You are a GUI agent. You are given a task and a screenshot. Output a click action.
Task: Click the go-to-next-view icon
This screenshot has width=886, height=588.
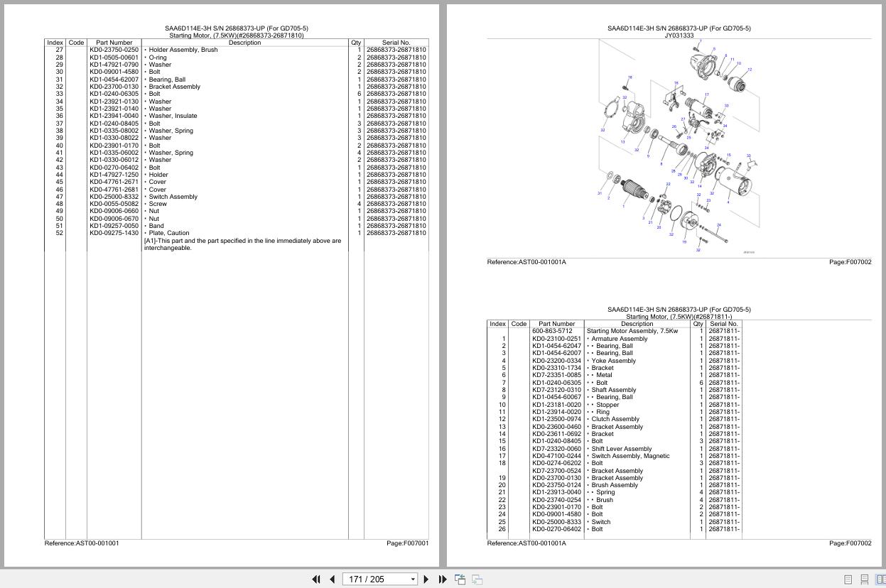(x=477, y=579)
